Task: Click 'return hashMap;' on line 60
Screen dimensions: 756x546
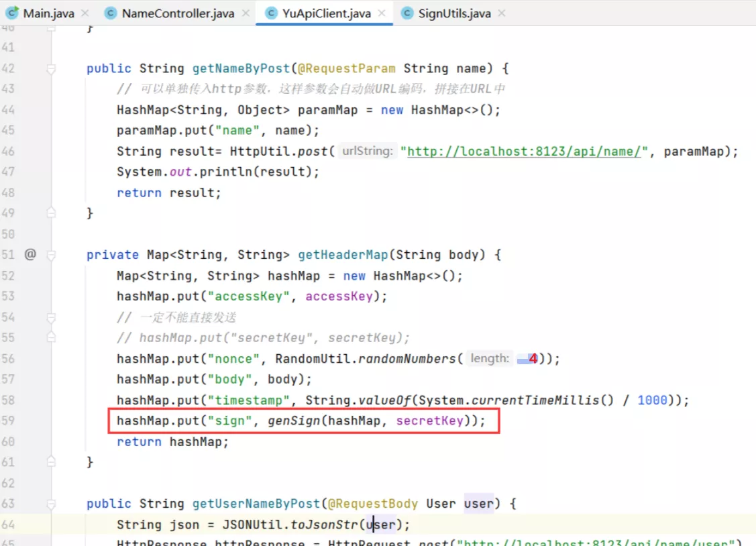Action: pyautogui.click(x=172, y=441)
